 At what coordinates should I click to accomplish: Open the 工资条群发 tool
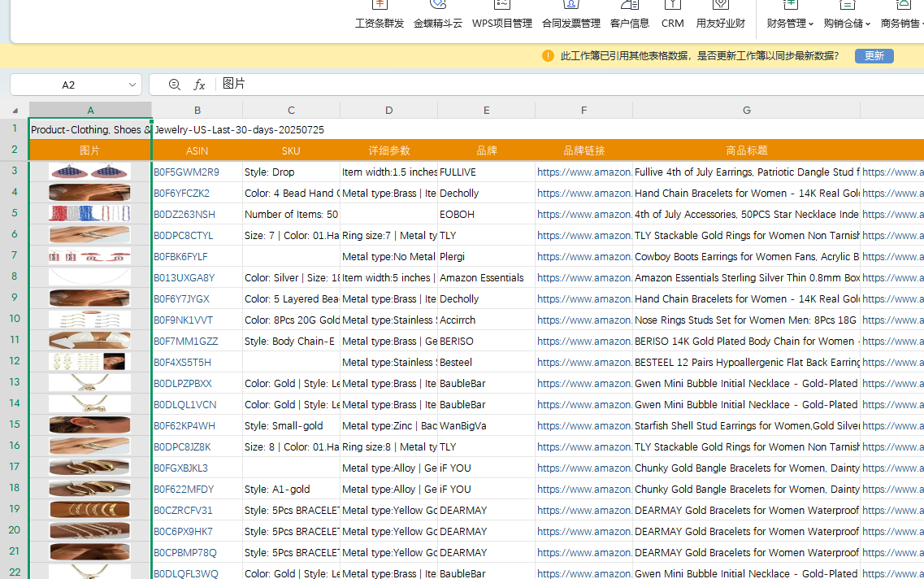[380, 15]
